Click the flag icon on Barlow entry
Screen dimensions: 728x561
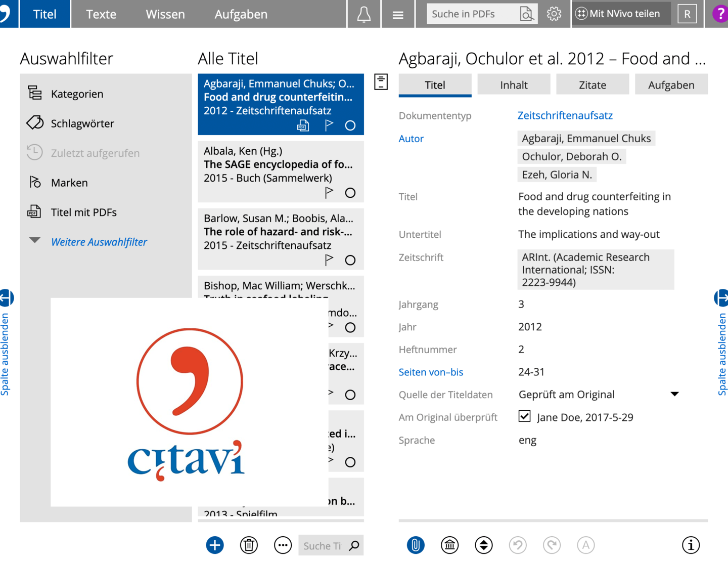point(329,260)
